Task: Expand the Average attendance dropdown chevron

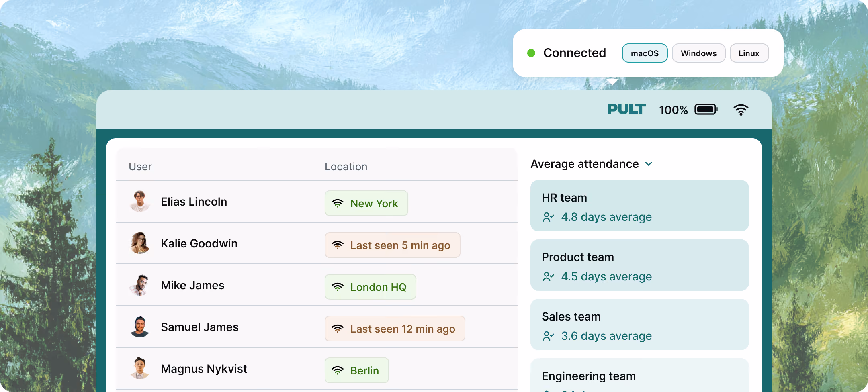Action: click(649, 164)
